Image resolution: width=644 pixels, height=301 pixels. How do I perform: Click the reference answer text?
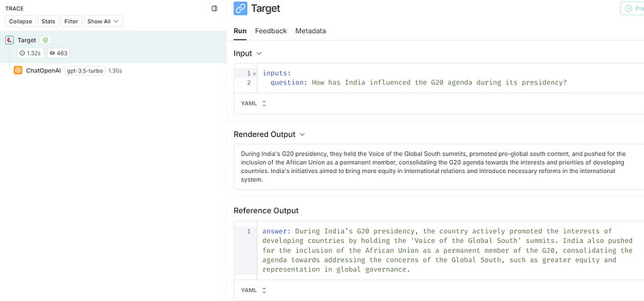point(448,250)
